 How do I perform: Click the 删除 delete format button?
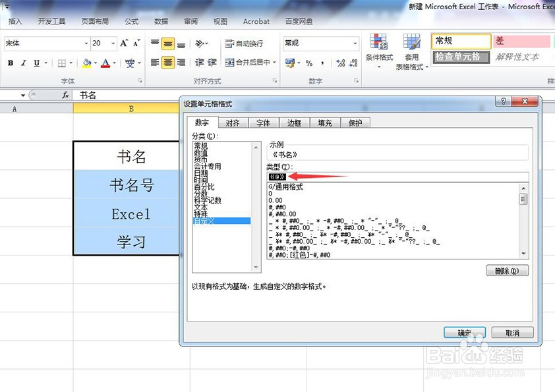tap(508, 271)
